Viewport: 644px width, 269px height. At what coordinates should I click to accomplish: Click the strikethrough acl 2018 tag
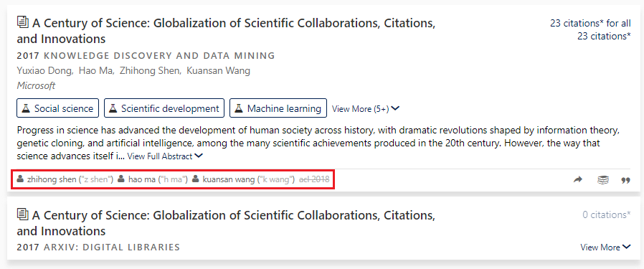(314, 179)
